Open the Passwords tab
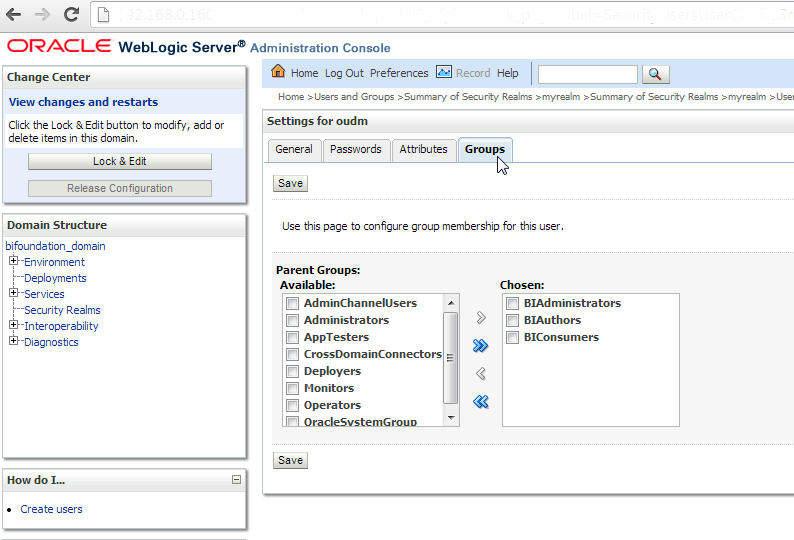 tap(356, 150)
